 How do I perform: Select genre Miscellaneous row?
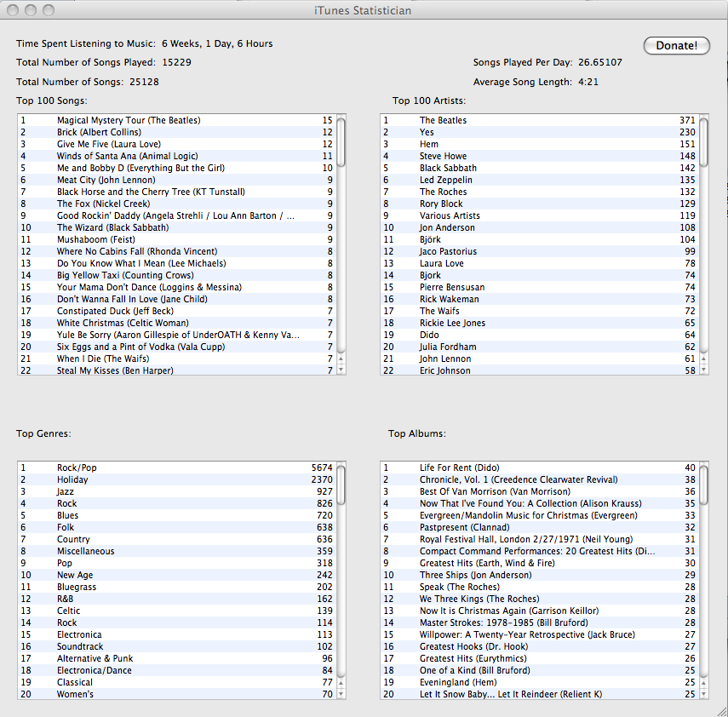[x=177, y=551]
